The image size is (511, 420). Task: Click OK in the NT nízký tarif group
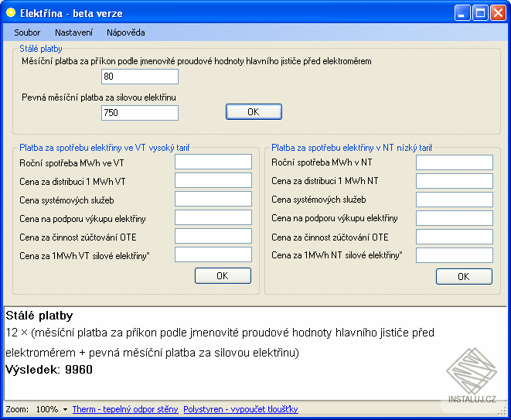[x=464, y=277]
